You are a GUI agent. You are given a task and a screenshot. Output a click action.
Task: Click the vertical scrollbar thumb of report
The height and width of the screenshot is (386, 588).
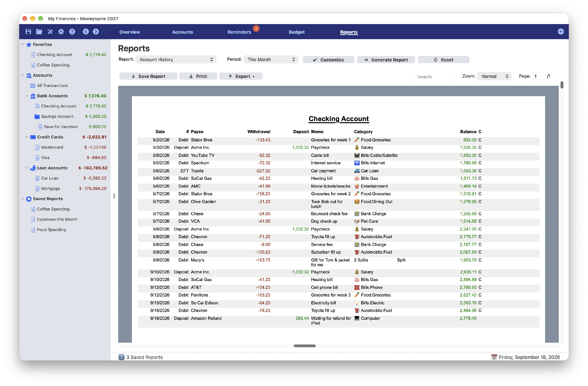point(562,85)
